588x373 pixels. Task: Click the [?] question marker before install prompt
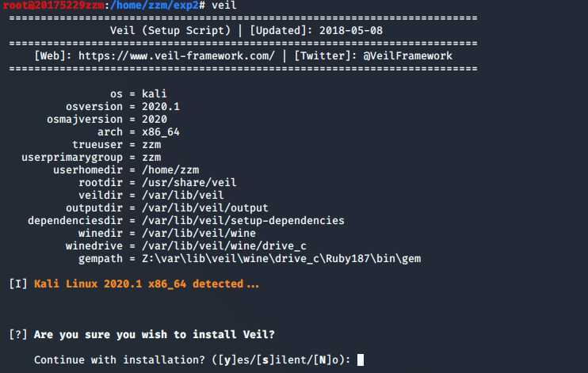click(x=18, y=334)
